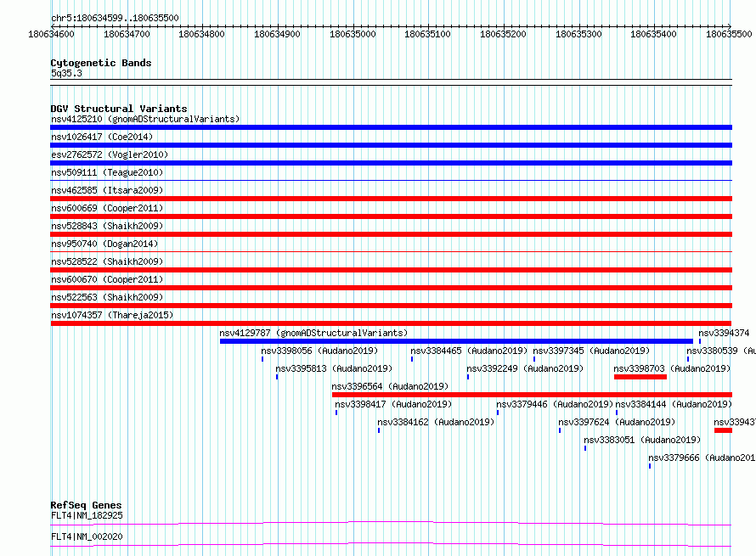The height and width of the screenshot is (556, 756).
Task: Click ruler position 180635500
Action: 729,34
